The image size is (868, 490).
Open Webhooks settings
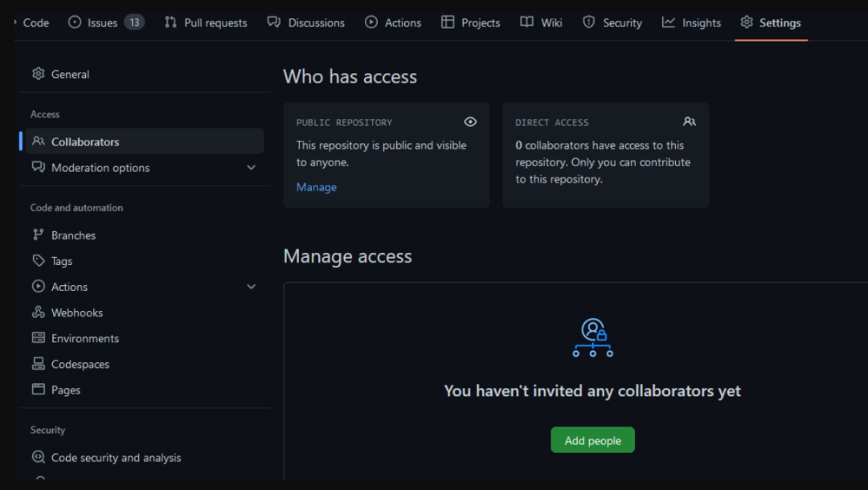(x=145, y=312)
